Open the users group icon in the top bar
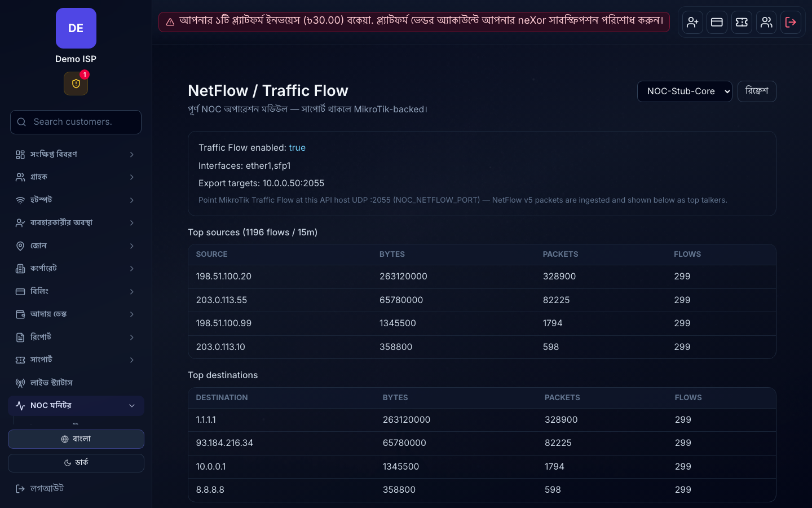Viewport: 812px width, 508px height. (x=766, y=23)
